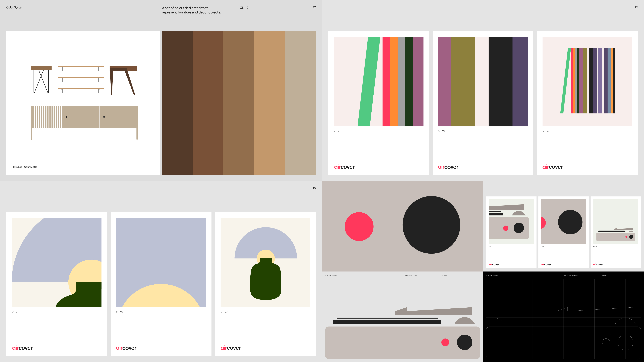Select the C—03 thin stripes poster
The height and width of the screenshot is (362, 644).
coord(587,81)
